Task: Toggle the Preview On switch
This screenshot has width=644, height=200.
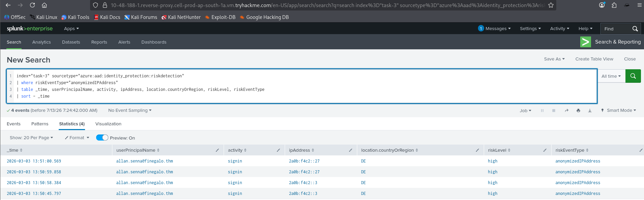Action: click(102, 137)
